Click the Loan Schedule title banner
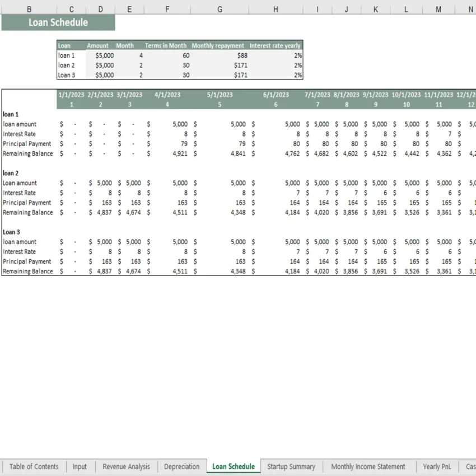Viewport: 476px width, 476px height. point(58,22)
